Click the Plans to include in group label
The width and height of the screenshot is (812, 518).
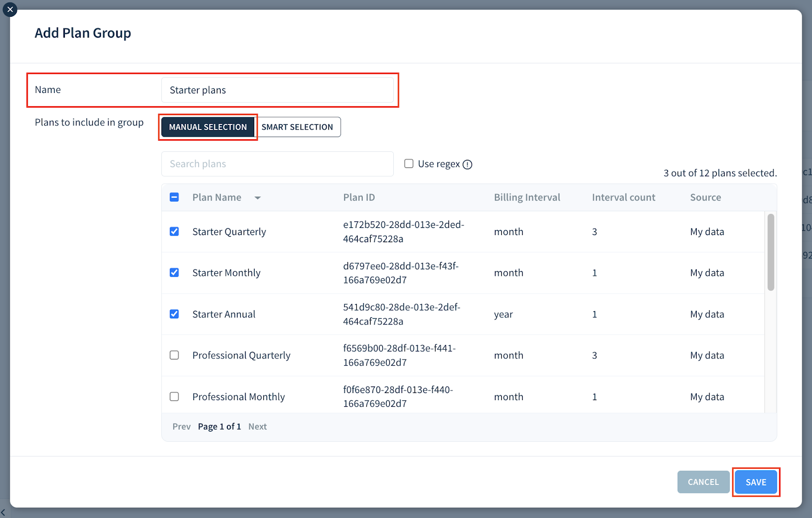[89, 122]
